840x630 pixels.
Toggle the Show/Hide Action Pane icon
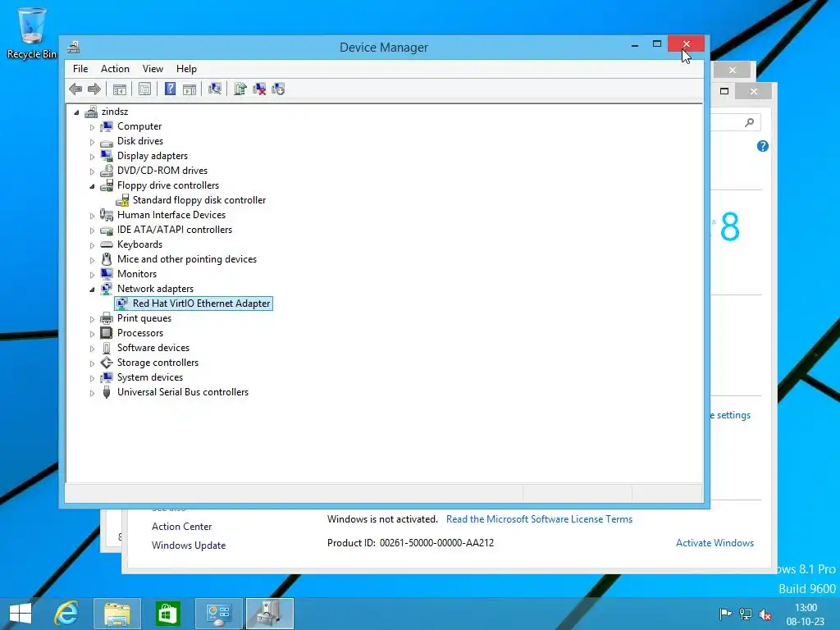click(x=189, y=89)
